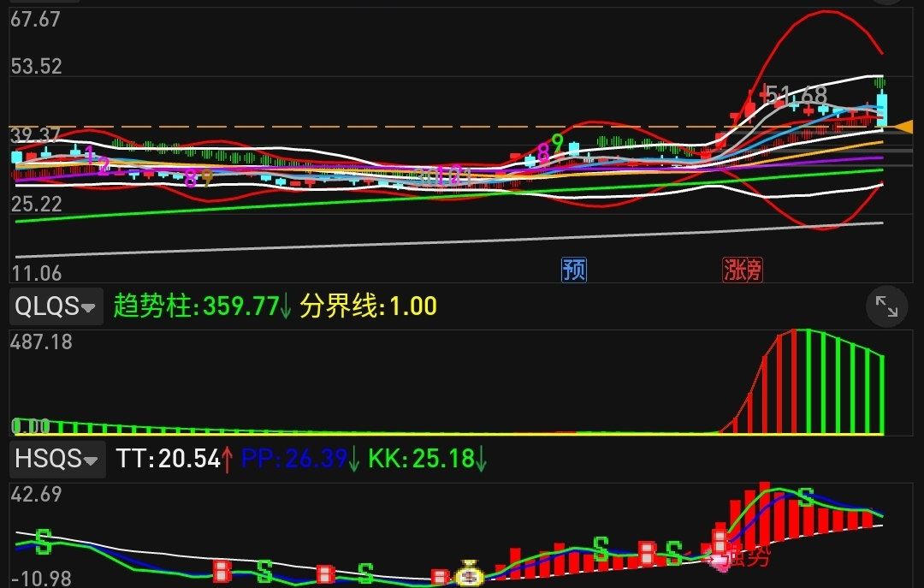The width and height of the screenshot is (924, 588).
Task: Click the blue 预 forecast marker
Action: [573, 270]
